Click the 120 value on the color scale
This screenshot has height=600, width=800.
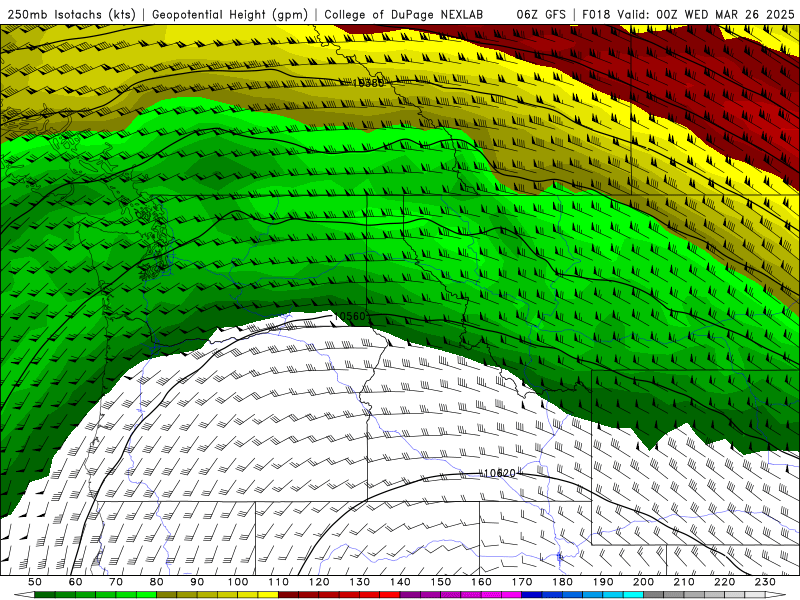point(319,582)
